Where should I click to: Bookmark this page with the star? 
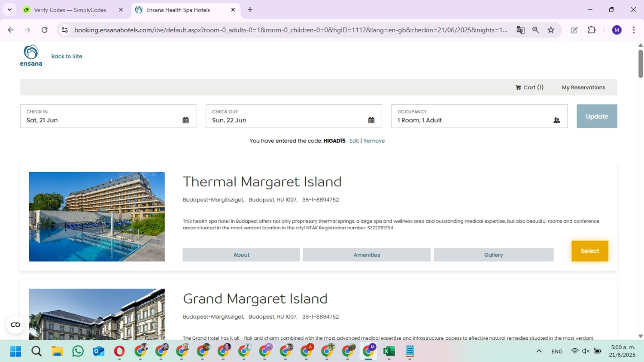(551, 30)
